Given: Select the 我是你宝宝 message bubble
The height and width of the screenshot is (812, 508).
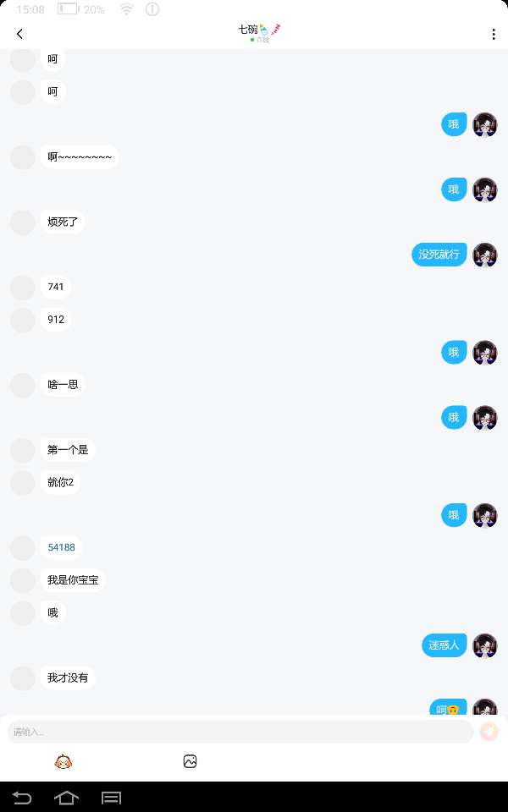Looking at the screenshot, I should 73,580.
